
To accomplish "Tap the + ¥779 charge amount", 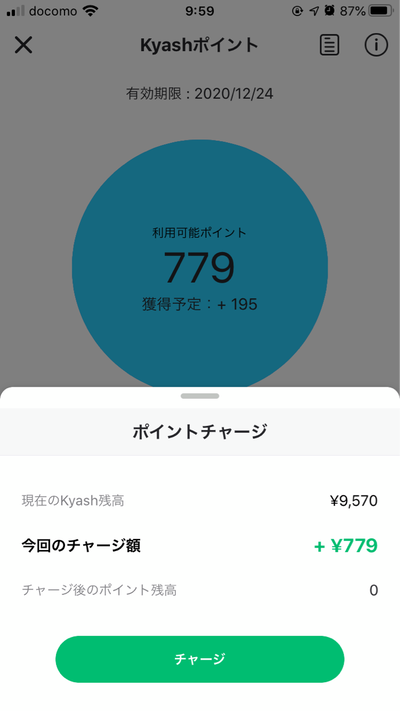I will (x=346, y=545).
